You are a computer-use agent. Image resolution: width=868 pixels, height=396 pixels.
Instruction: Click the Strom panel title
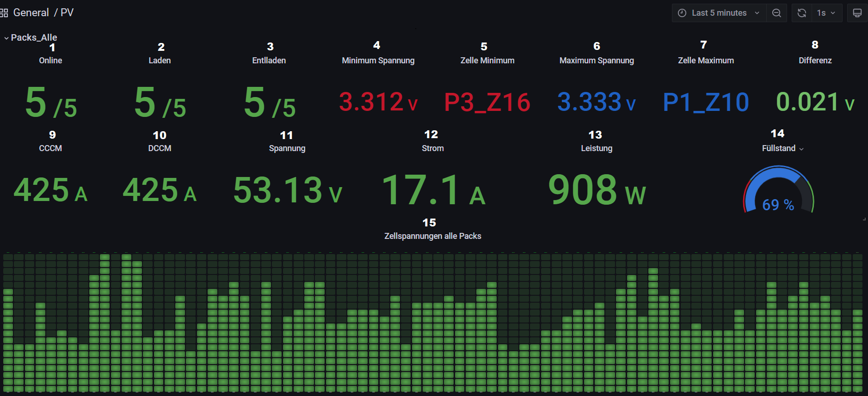coord(433,148)
